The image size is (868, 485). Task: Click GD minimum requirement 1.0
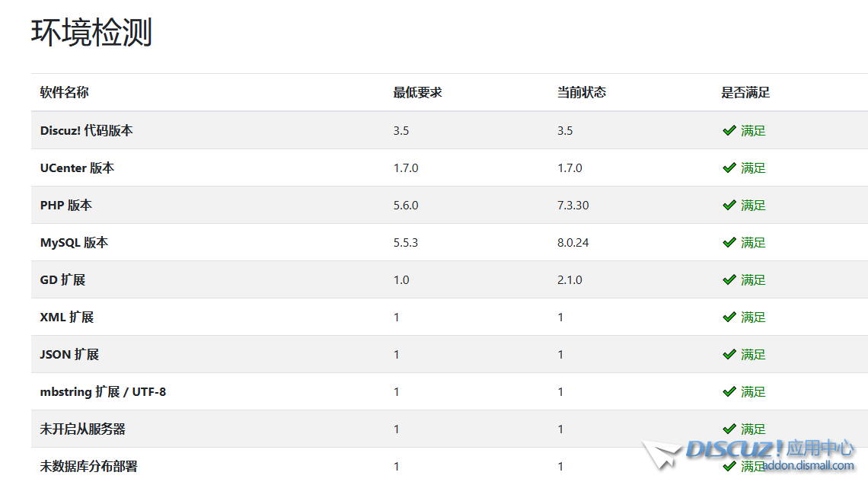tap(401, 279)
